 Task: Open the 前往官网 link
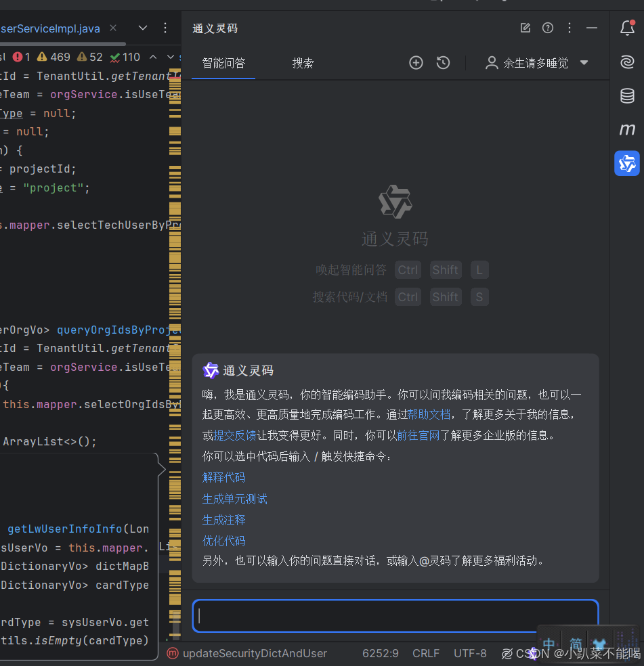pyautogui.click(x=418, y=435)
